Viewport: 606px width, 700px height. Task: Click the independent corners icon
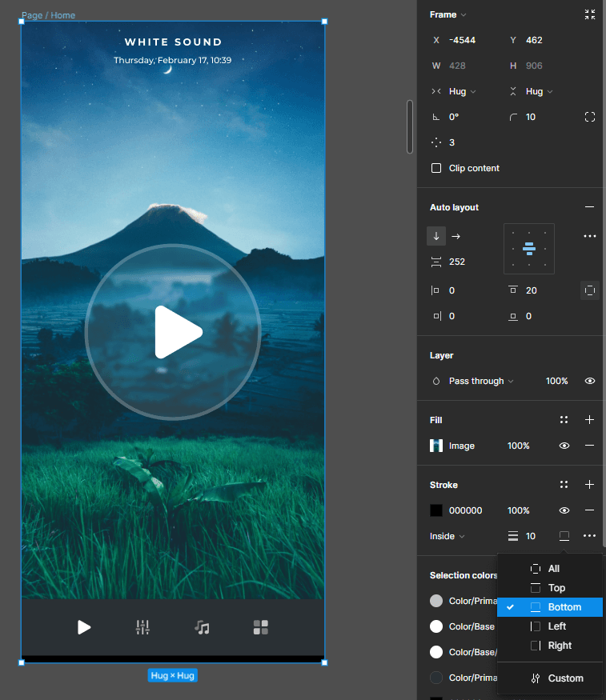pyautogui.click(x=590, y=117)
